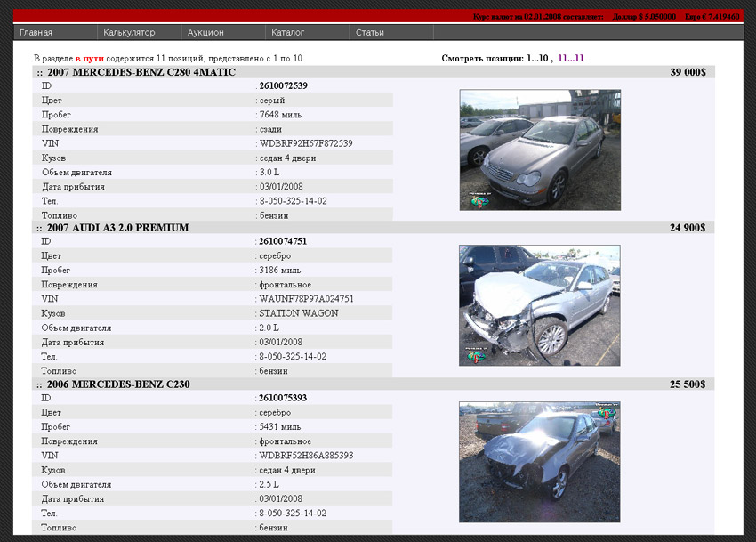756x542 pixels.
Task: Jump to positions 11...11 page link
Action: coord(571,59)
